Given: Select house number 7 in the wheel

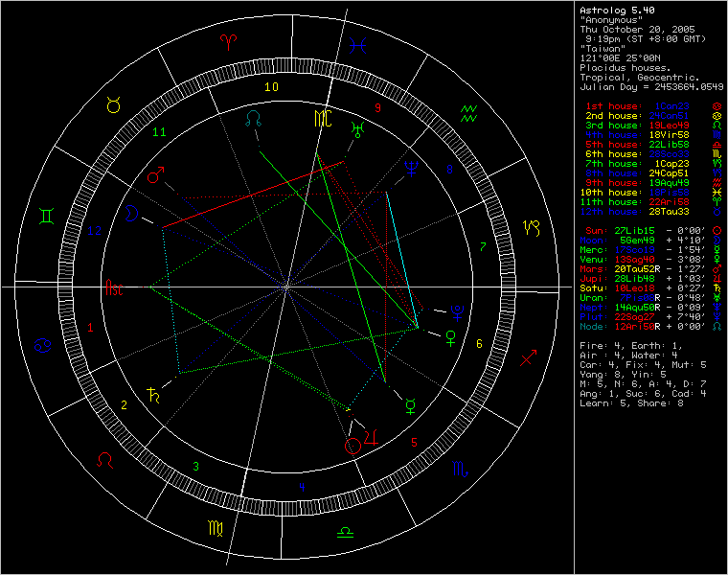Looking at the screenshot, I should (x=483, y=246).
